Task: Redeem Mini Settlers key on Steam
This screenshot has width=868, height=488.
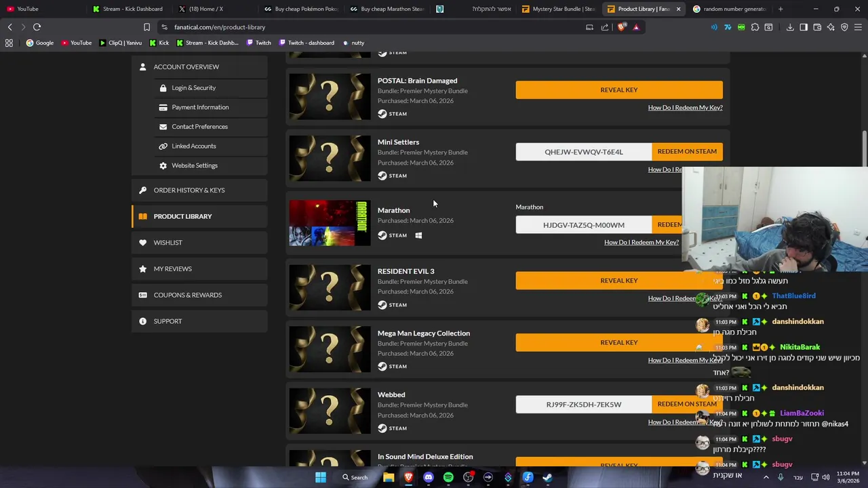Action: [x=687, y=151]
